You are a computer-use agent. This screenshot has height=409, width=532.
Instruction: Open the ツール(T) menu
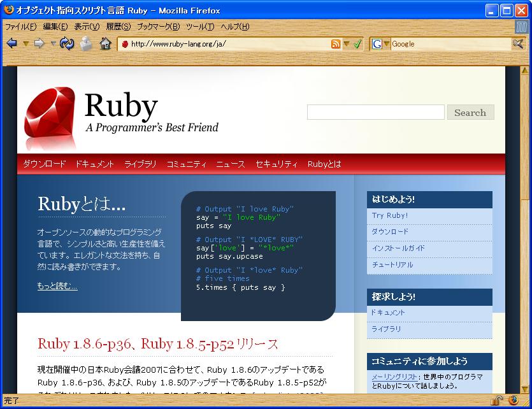tap(200, 27)
